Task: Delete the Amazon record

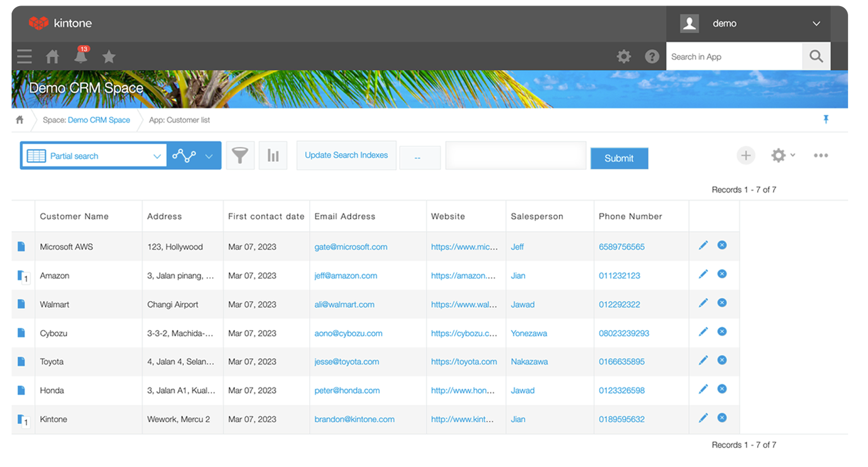Action: point(722,274)
